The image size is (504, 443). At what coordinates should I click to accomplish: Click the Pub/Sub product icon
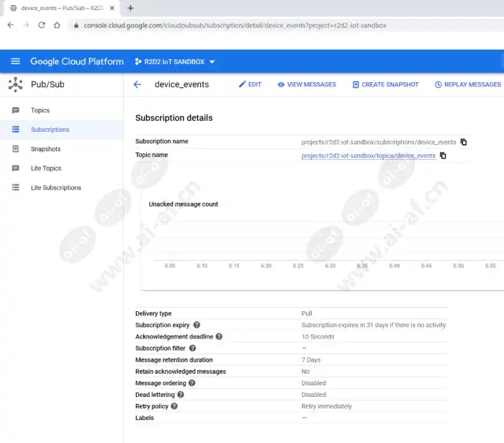[15, 84]
